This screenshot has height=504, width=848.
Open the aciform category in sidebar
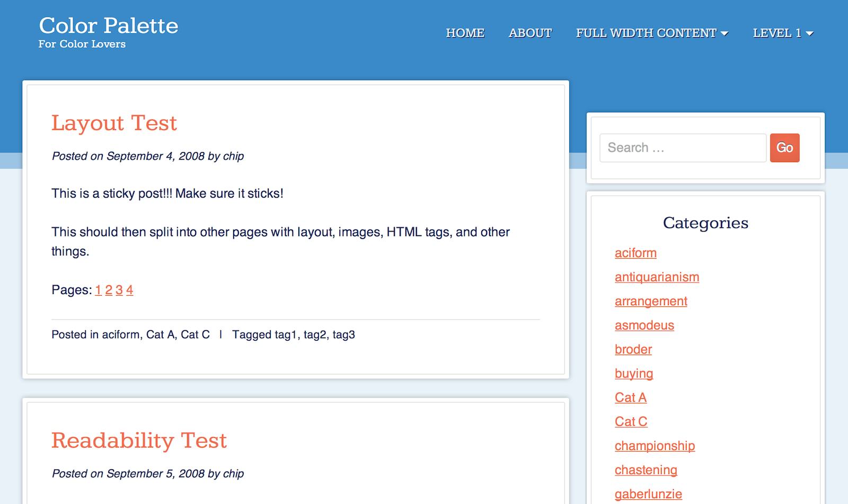[635, 253]
